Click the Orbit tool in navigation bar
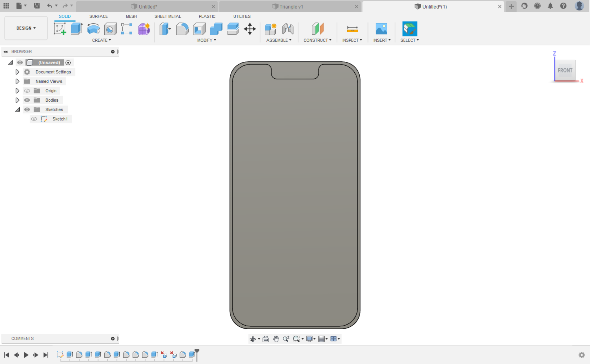Screen dimensions: 590x364 pos(253,339)
